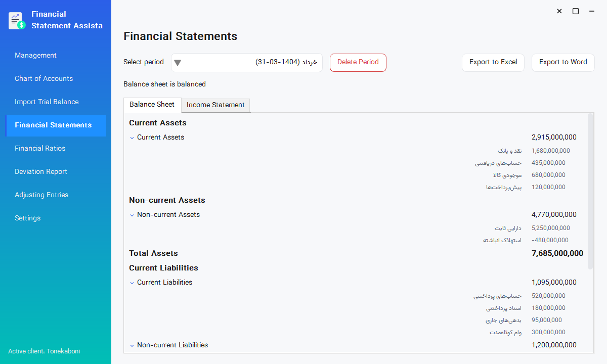Export statements to Excel
The height and width of the screenshot is (364, 607).
(493, 63)
